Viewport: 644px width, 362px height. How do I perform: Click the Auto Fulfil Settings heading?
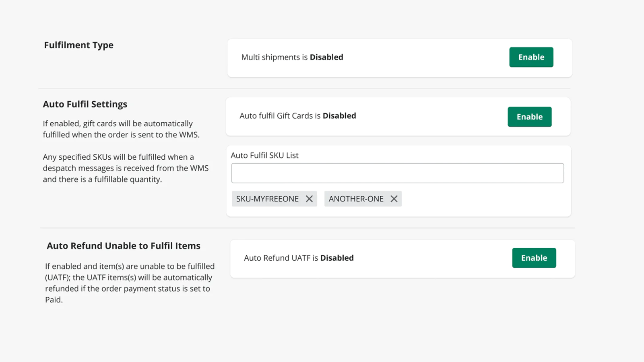pos(85,104)
